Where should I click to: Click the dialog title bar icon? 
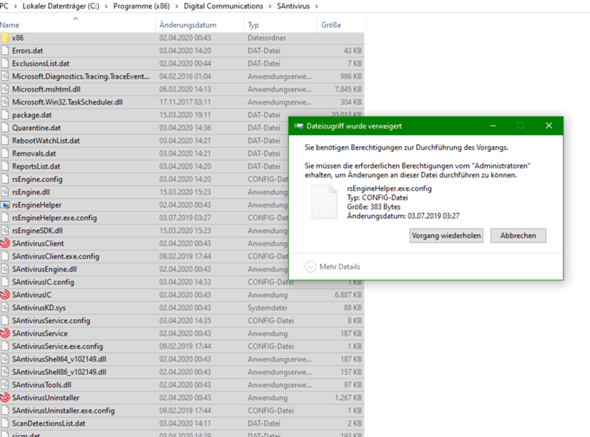pyautogui.click(x=299, y=126)
